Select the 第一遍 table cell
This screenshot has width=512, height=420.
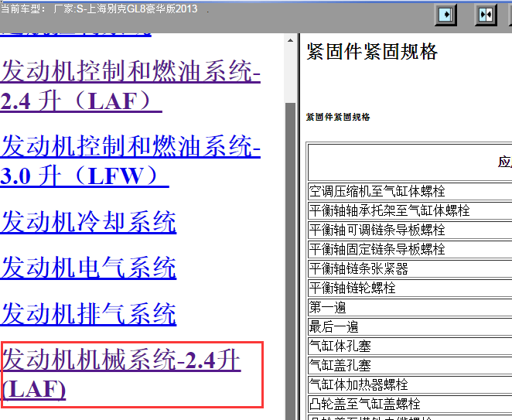point(410,307)
